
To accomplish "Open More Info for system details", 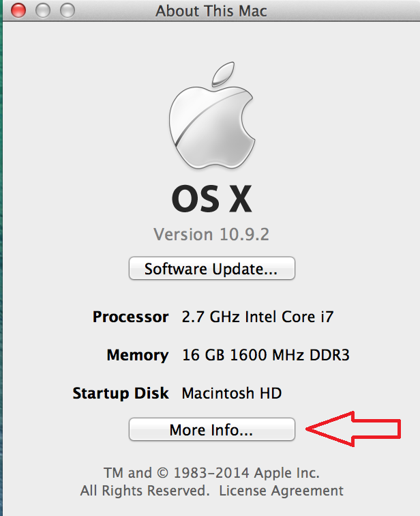I will (x=211, y=430).
